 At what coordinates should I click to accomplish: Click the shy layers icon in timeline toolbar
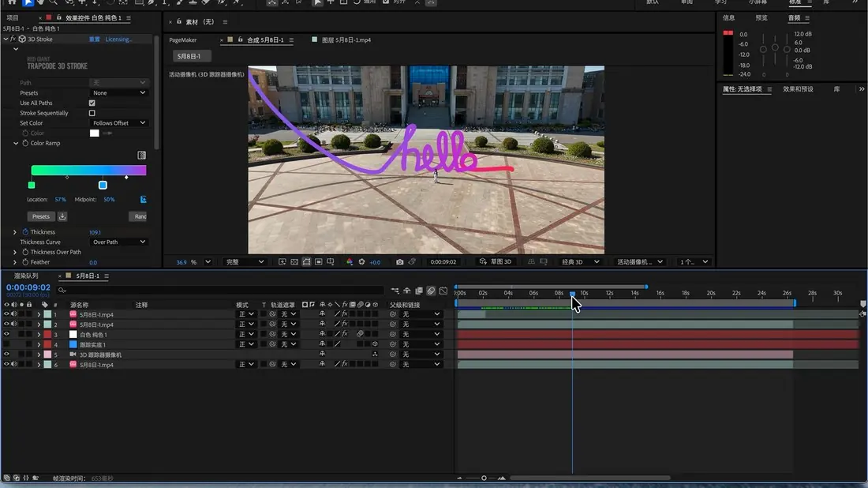pos(407,291)
